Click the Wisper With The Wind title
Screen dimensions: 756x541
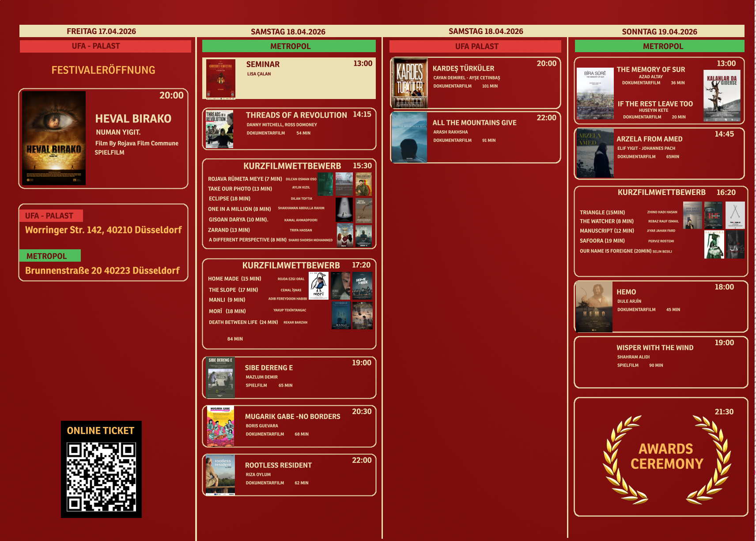(654, 348)
